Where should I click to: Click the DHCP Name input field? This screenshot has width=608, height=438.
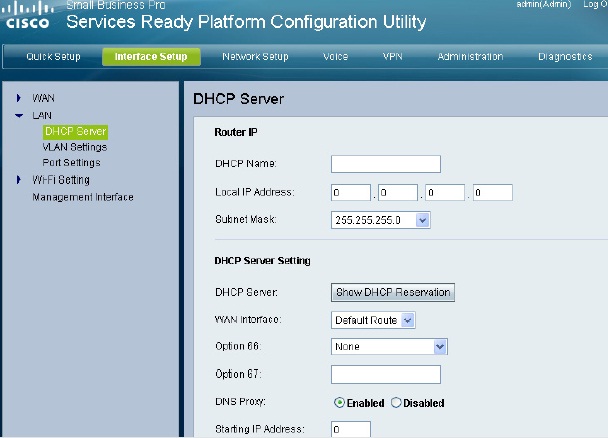coord(386,164)
